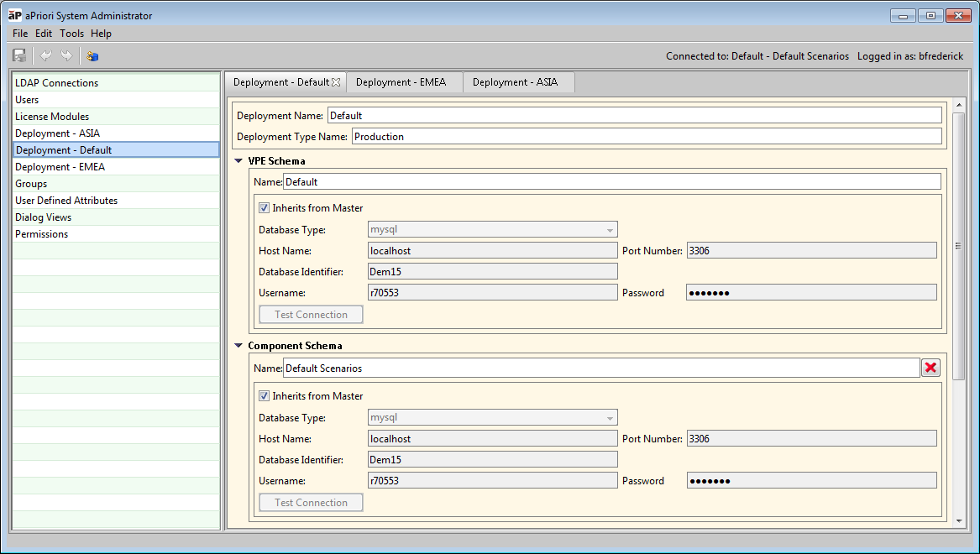Select Deployment - EMEA in sidebar
This screenshot has height=554, width=980.
(116, 167)
